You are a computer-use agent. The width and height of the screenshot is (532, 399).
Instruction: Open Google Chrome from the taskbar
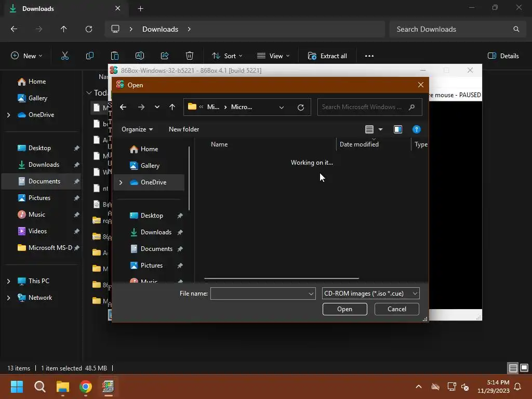click(86, 387)
